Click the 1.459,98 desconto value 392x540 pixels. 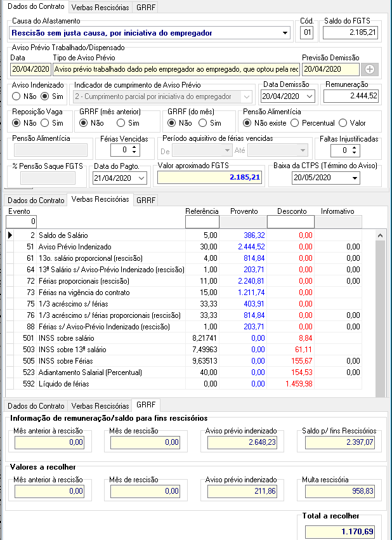[299, 384]
